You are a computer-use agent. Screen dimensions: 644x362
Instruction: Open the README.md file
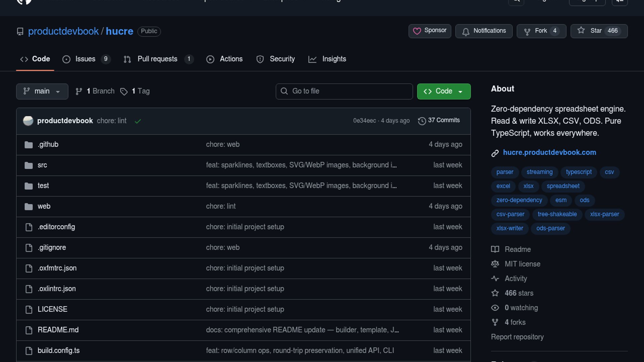58,330
